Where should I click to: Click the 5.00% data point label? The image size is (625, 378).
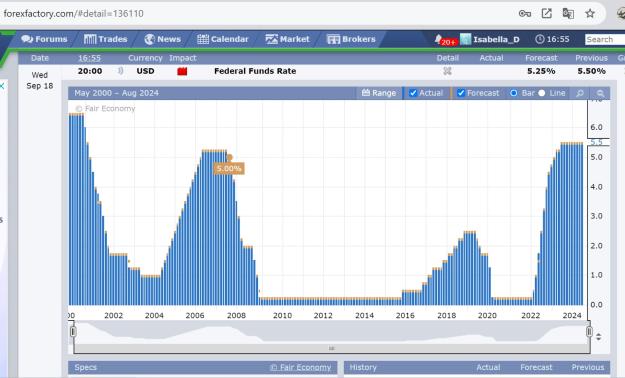point(229,169)
